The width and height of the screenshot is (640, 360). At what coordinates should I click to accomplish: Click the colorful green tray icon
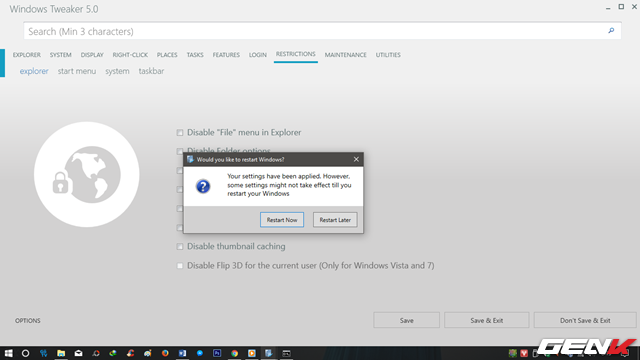click(513, 353)
